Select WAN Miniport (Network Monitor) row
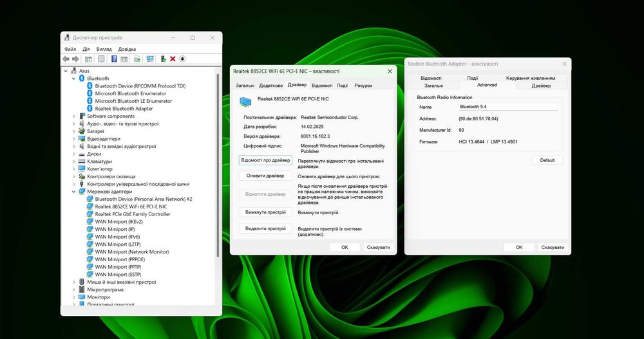644x339 pixels. [132, 252]
